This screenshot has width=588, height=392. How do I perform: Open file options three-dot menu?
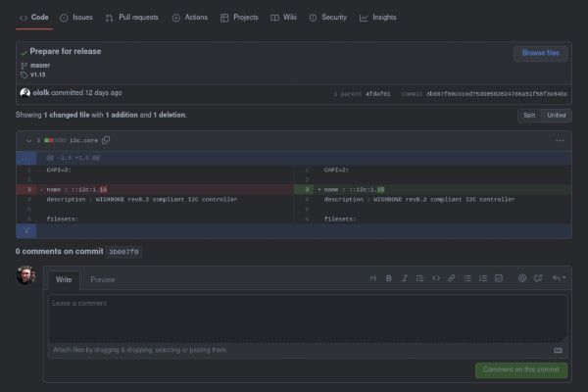click(560, 140)
